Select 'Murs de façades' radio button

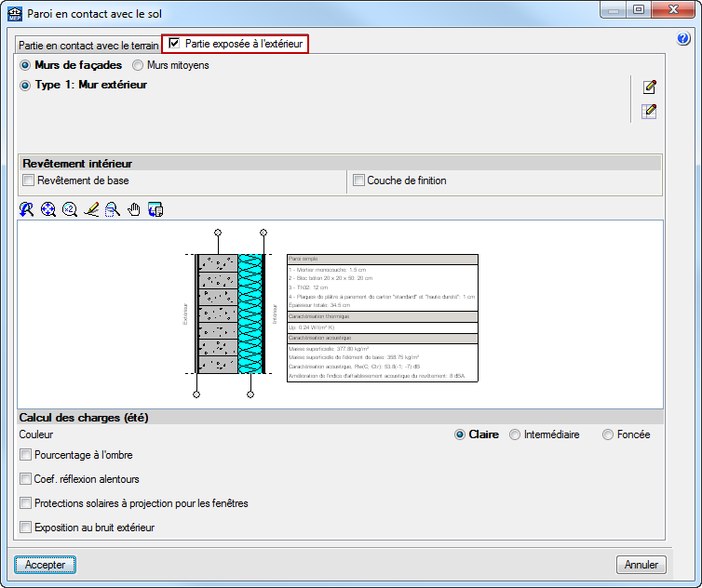point(25,65)
